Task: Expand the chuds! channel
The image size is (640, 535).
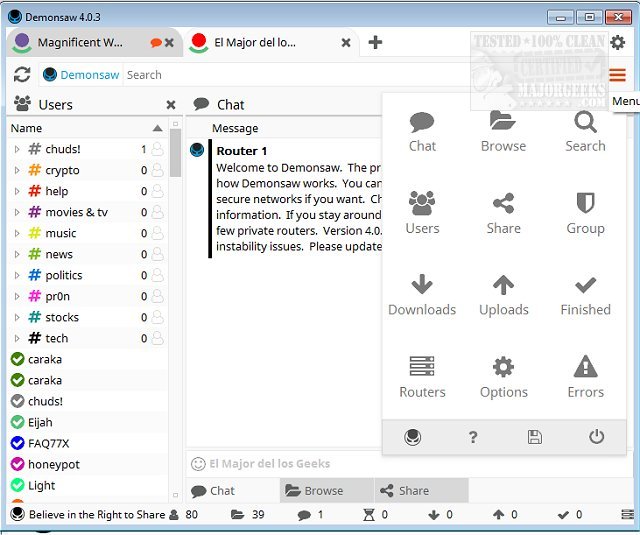Action: [17, 149]
